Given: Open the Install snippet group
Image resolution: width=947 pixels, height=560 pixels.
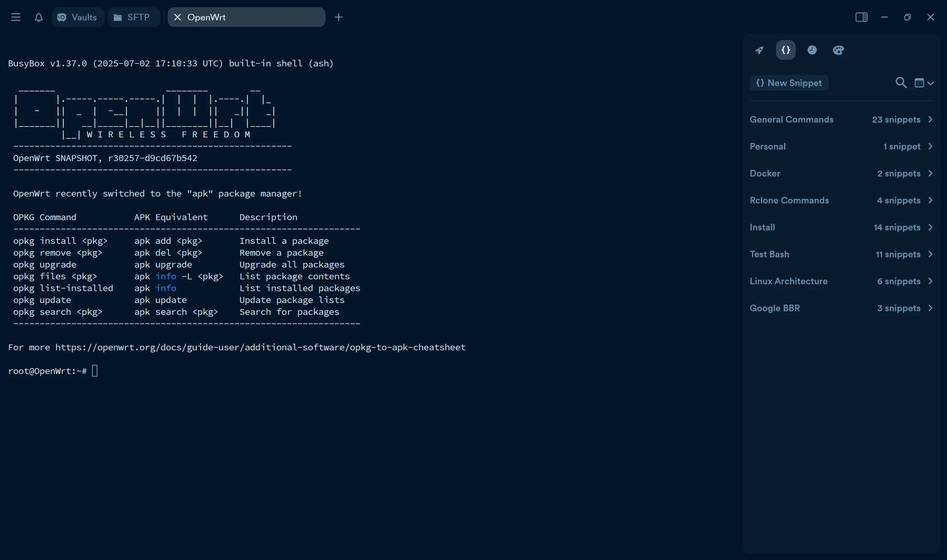Looking at the screenshot, I should point(842,227).
